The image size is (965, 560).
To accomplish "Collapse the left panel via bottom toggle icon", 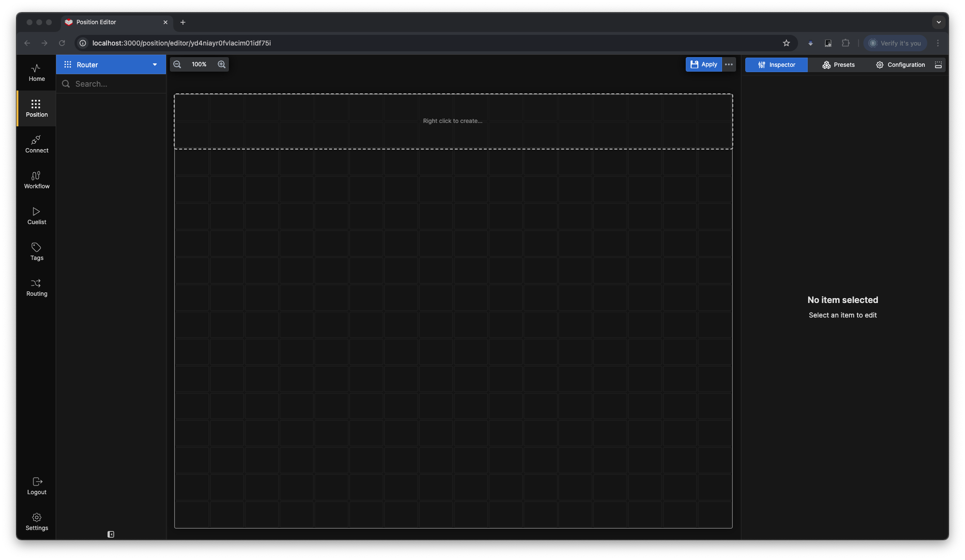I will click(x=111, y=534).
